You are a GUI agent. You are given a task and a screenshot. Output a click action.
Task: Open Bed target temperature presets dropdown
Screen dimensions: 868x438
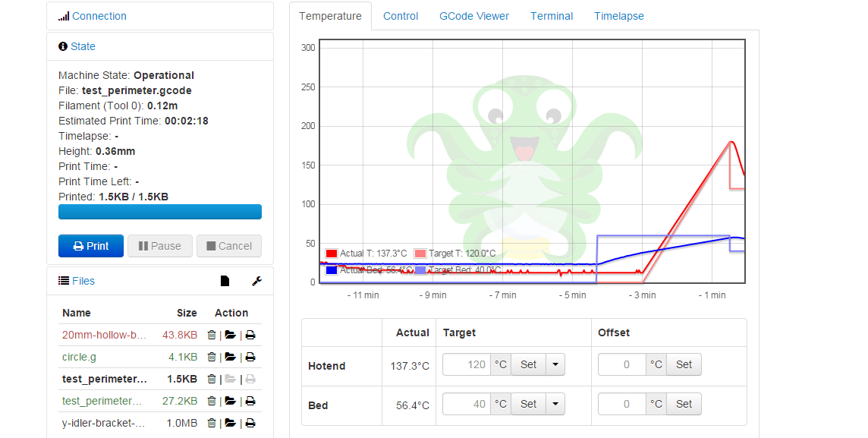point(555,404)
